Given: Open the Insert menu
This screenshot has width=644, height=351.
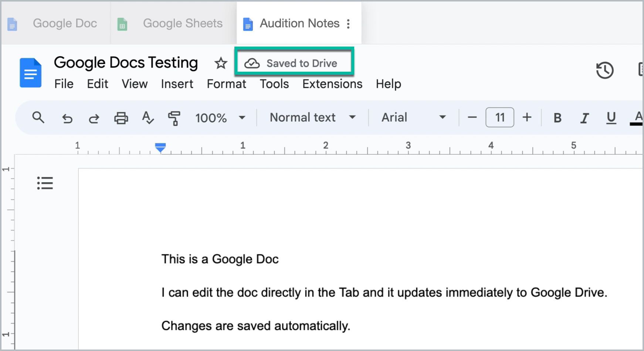Looking at the screenshot, I should (177, 84).
